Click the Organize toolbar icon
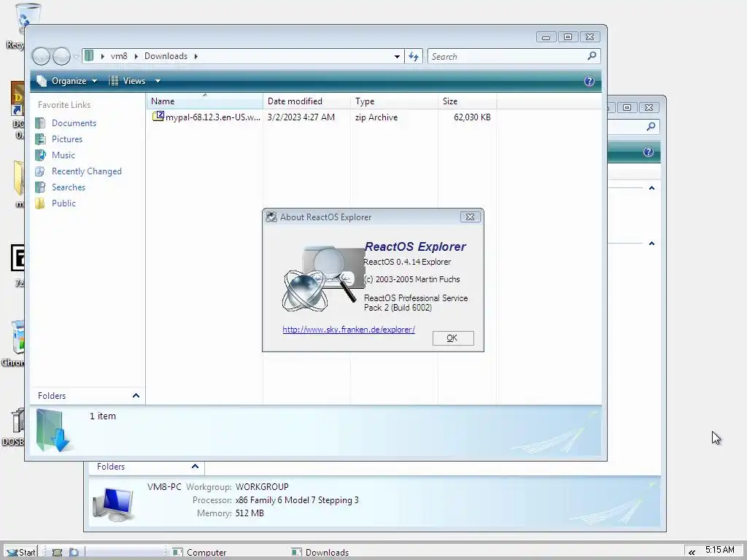 [x=42, y=81]
